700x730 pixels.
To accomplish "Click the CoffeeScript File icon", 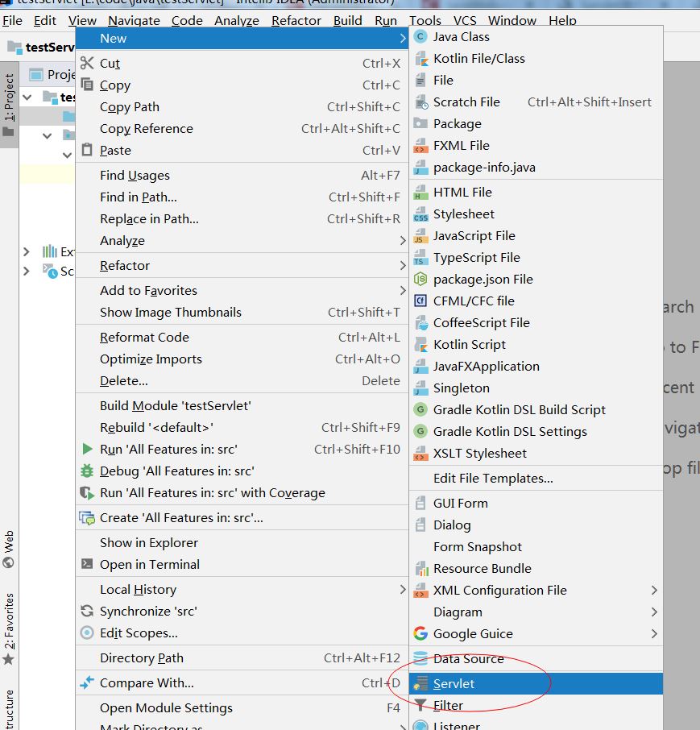I will click(420, 322).
